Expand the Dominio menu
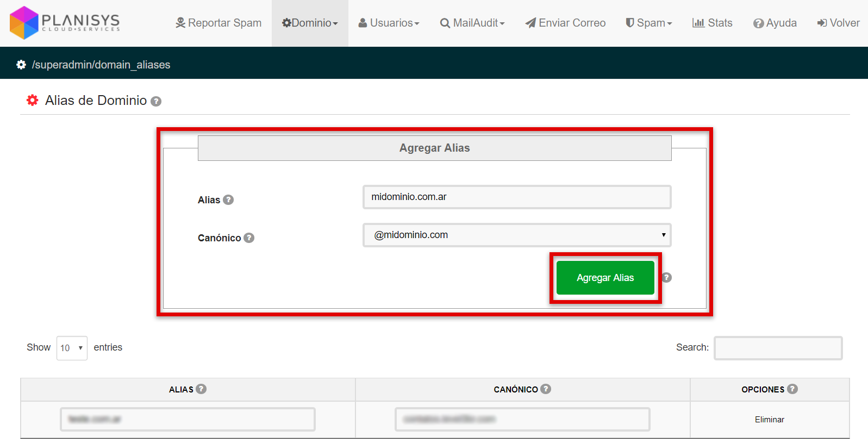868x443 pixels. [310, 23]
